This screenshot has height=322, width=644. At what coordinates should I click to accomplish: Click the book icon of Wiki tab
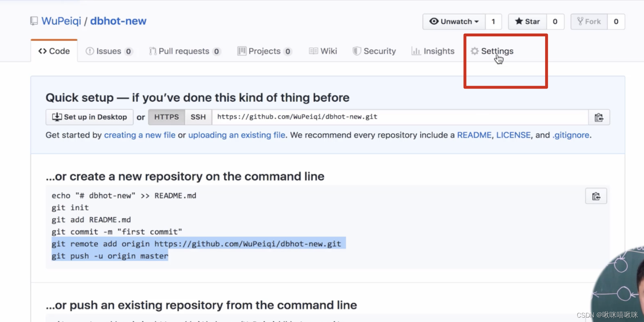(x=313, y=51)
